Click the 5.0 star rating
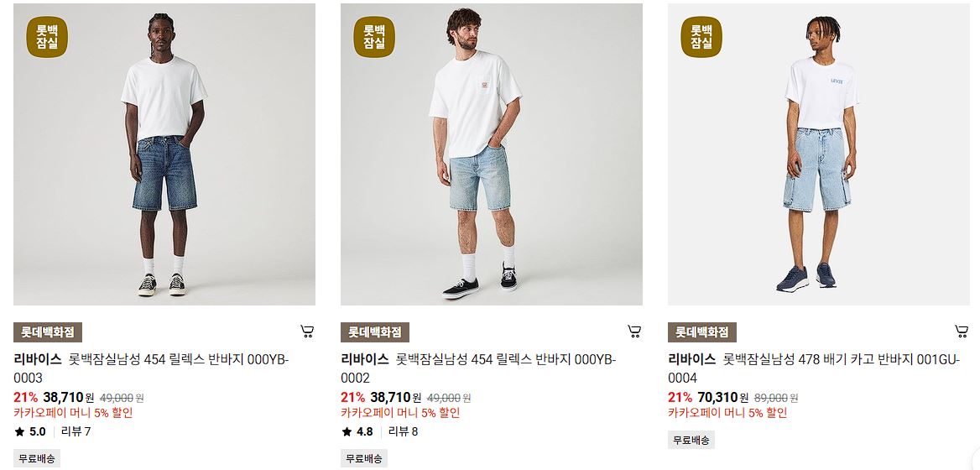 tap(30, 431)
